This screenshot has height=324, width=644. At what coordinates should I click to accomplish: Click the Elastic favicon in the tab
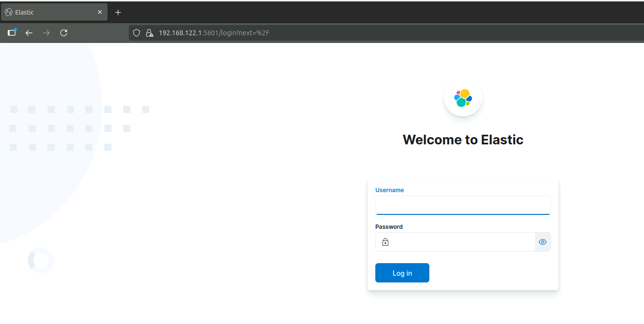coord(9,12)
